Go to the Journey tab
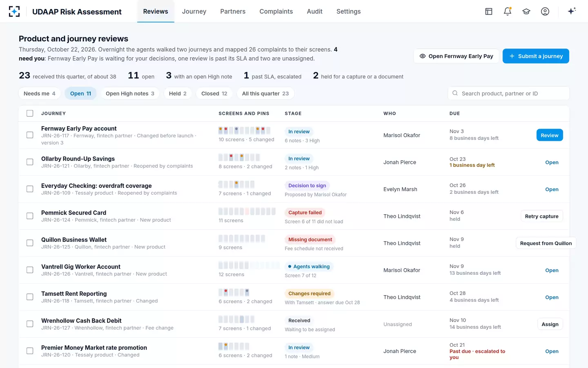 click(194, 11)
